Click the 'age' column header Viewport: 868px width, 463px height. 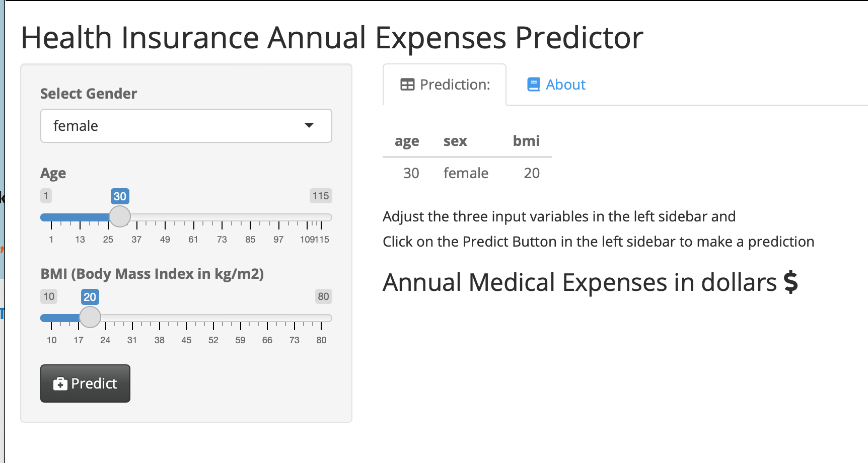click(x=406, y=141)
